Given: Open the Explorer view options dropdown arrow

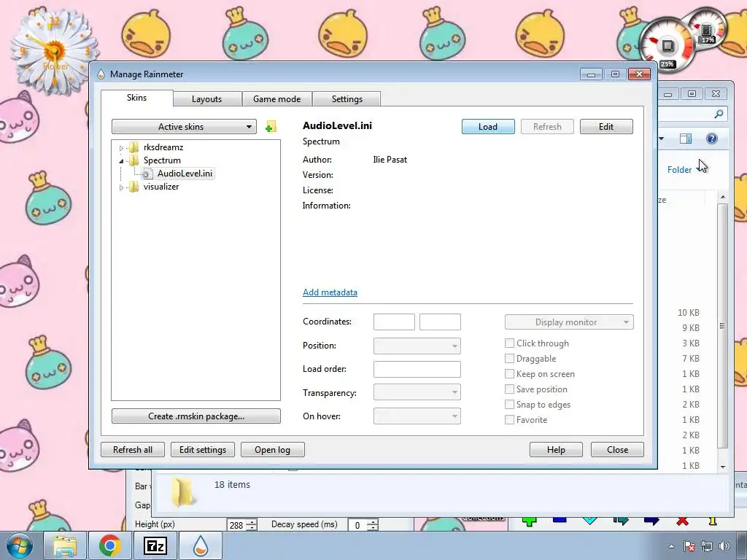Looking at the screenshot, I should [x=661, y=139].
